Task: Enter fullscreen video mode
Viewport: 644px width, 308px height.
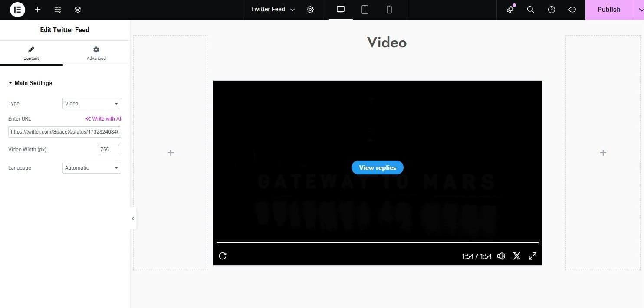Action: [532, 256]
